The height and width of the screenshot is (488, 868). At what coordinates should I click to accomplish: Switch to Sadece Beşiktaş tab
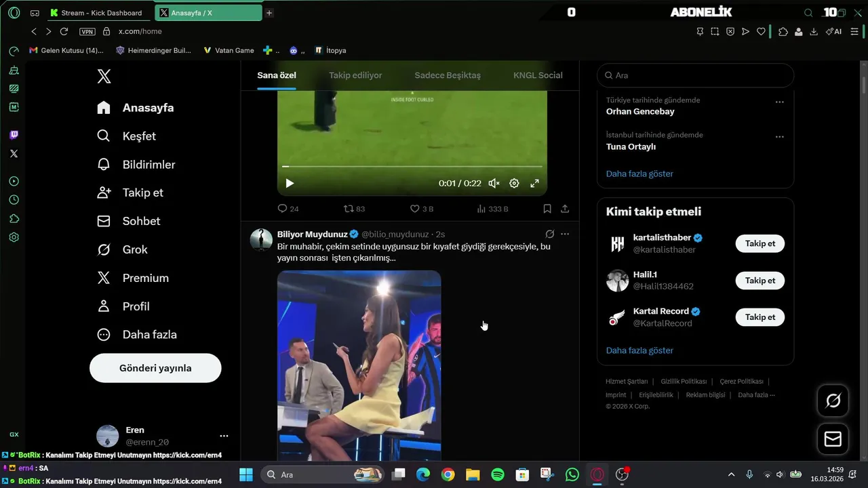click(448, 75)
